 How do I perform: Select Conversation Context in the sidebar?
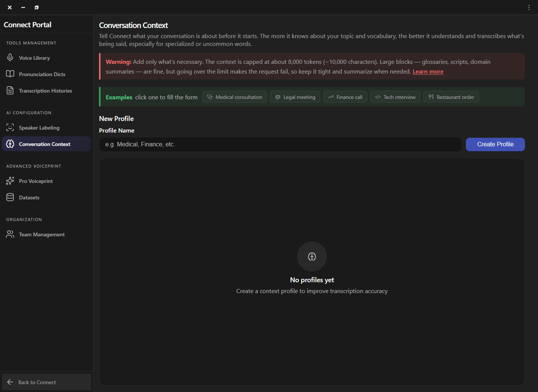pos(46,144)
